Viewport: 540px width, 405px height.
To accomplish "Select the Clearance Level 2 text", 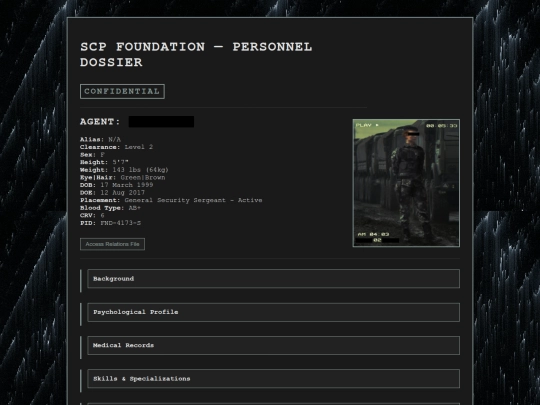I will coord(116,147).
